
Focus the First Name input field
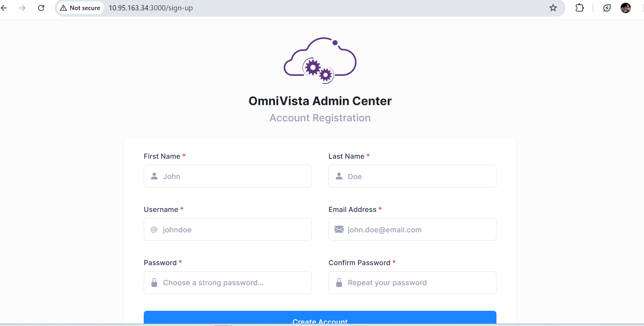(228, 176)
